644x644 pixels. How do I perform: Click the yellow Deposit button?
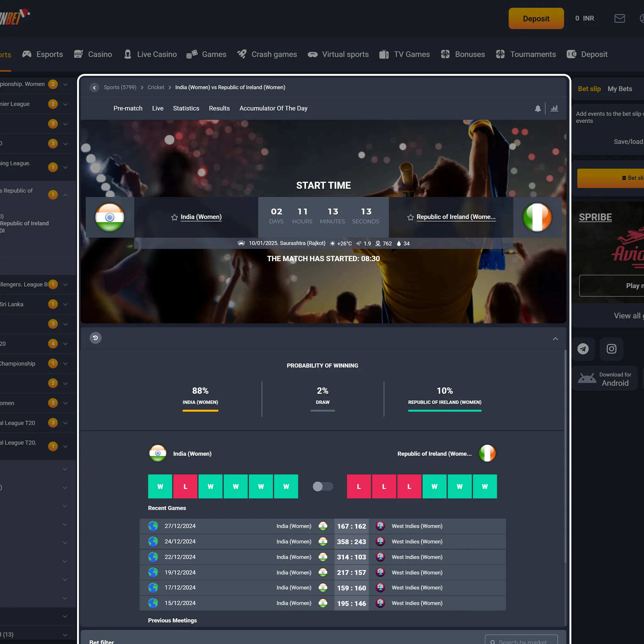(x=536, y=18)
